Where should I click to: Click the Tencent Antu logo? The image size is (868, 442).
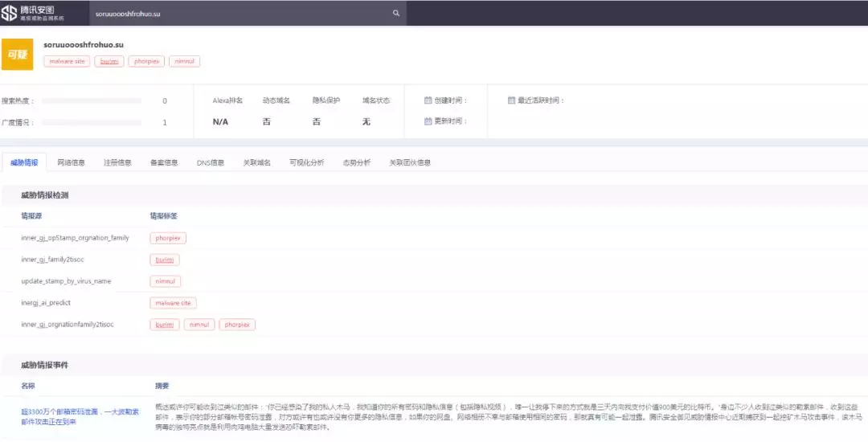35,13
